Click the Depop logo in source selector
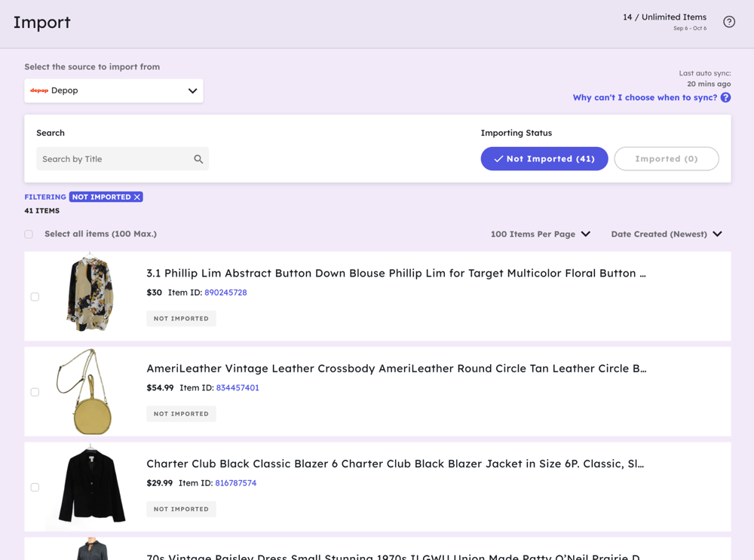The height and width of the screenshot is (560, 754). [39, 90]
